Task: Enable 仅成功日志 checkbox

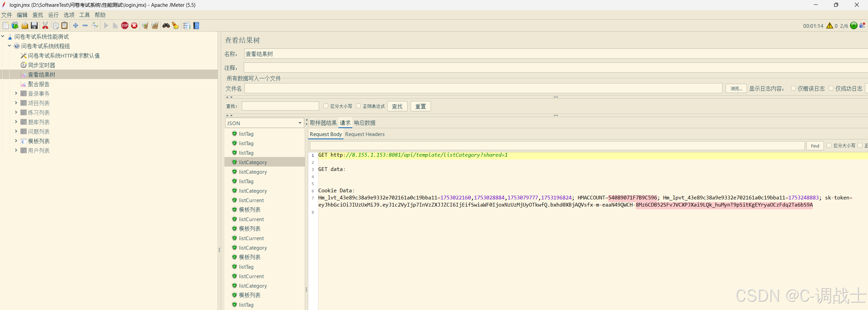Action: [831, 88]
